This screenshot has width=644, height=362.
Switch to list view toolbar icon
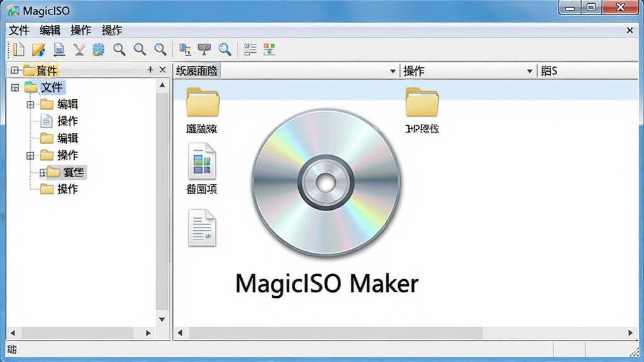pyautogui.click(x=250, y=50)
